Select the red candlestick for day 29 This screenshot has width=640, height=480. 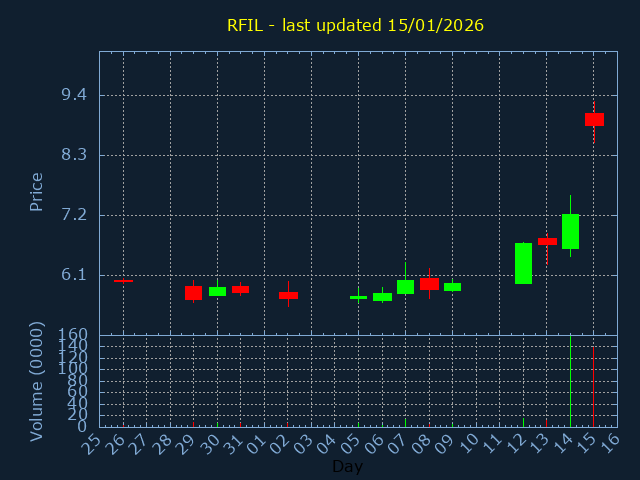coord(193,293)
